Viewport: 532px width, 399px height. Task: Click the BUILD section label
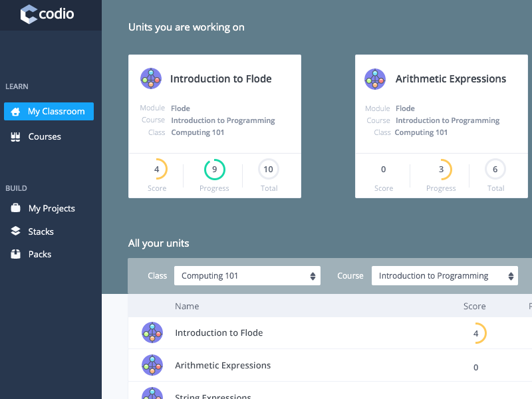(x=16, y=188)
